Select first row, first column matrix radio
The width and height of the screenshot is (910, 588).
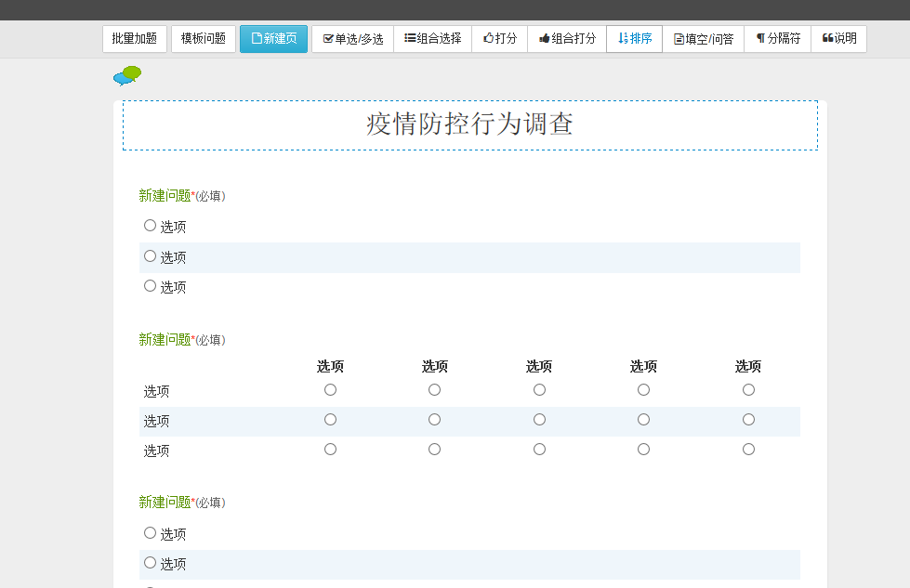[x=330, y=390]
